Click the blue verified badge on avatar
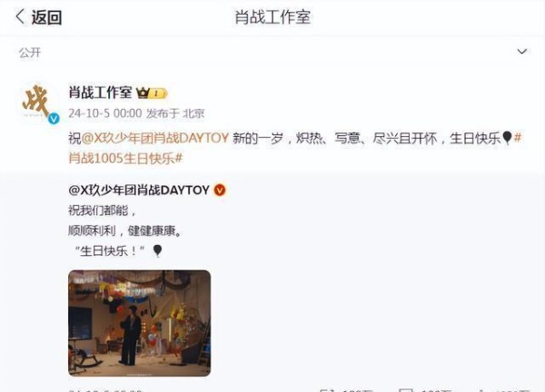The image size is (545, 392). (54, 119)
